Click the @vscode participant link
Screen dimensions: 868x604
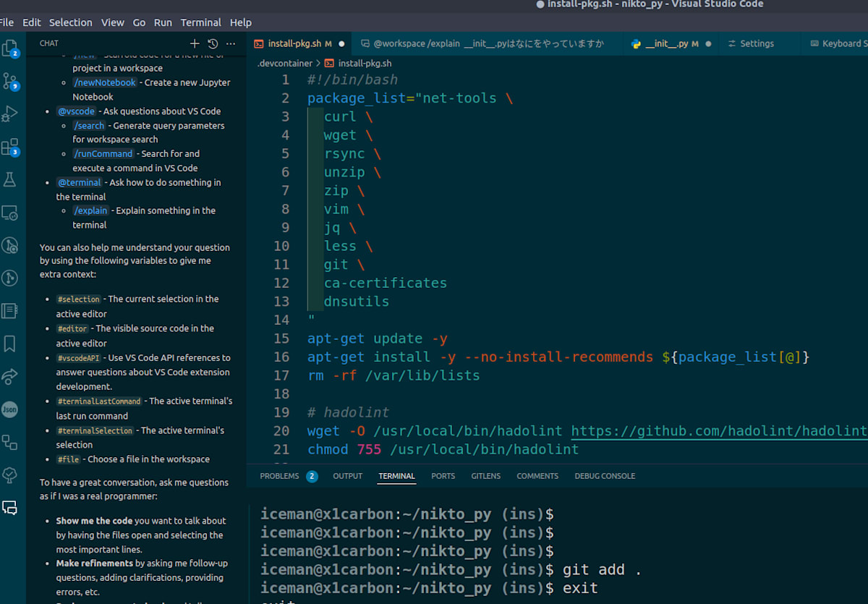77,111
